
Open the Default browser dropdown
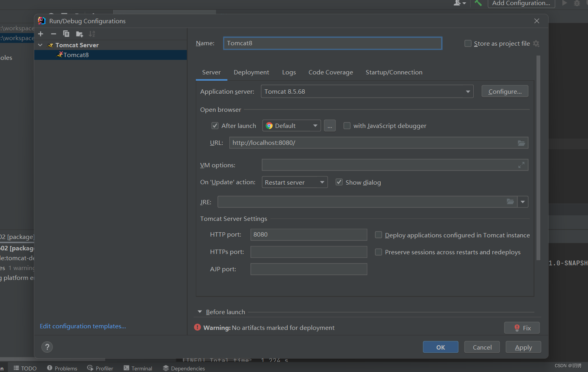[x=292, y=126]
